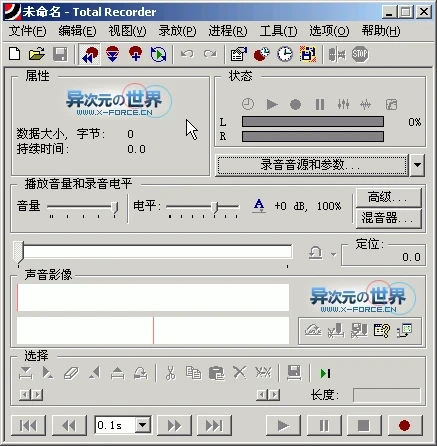Click the bottom Stop button
This screenshot has width=437, height=446.
click(364, 425)
